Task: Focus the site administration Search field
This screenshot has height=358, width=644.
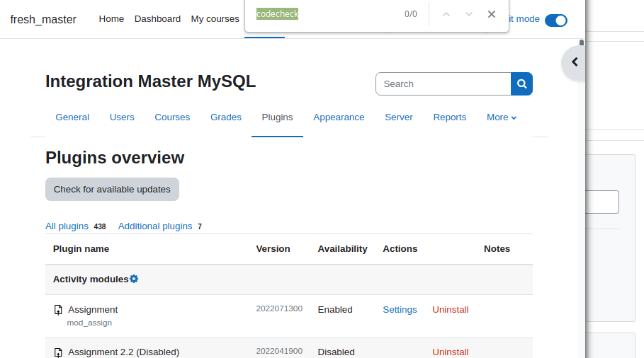Action: pos(444,83)
